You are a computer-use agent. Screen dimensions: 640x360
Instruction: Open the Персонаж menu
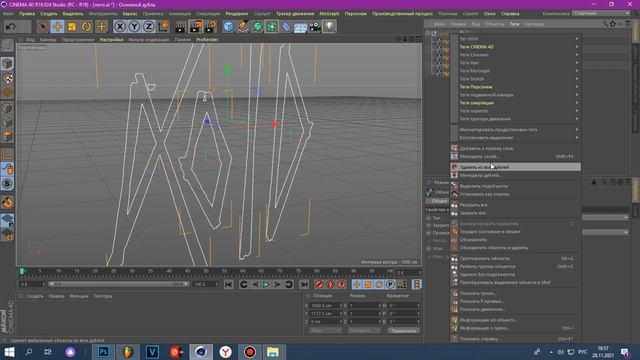tap(356, 13)
